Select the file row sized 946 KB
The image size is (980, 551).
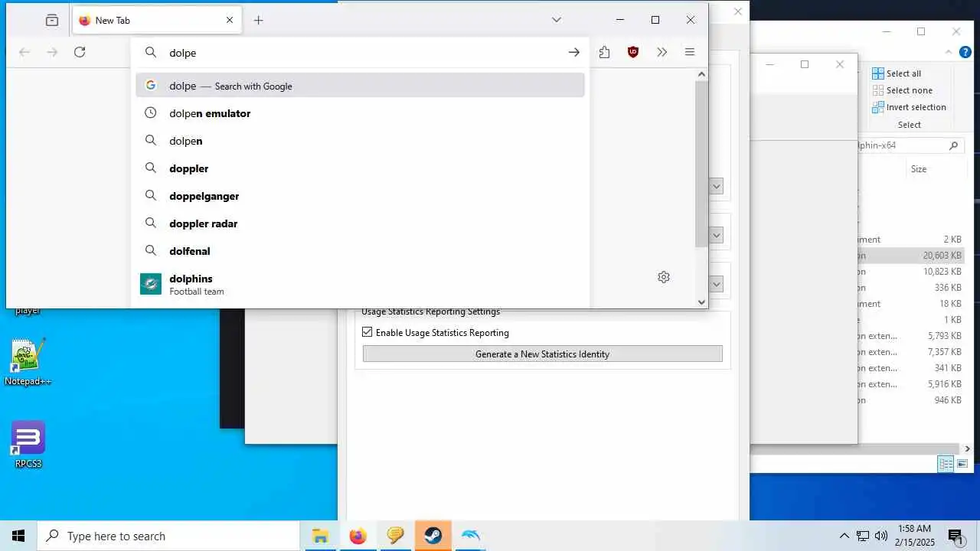tap(910, 400)
